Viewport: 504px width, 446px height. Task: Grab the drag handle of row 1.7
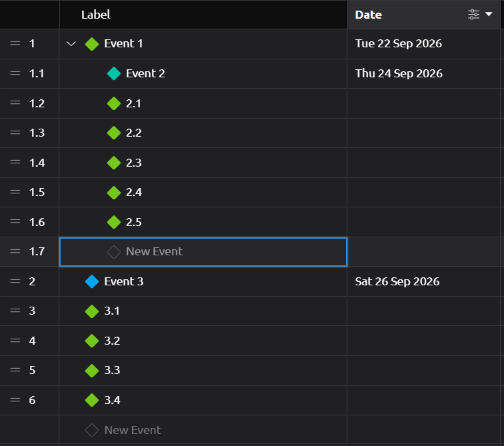pos(15,251)
